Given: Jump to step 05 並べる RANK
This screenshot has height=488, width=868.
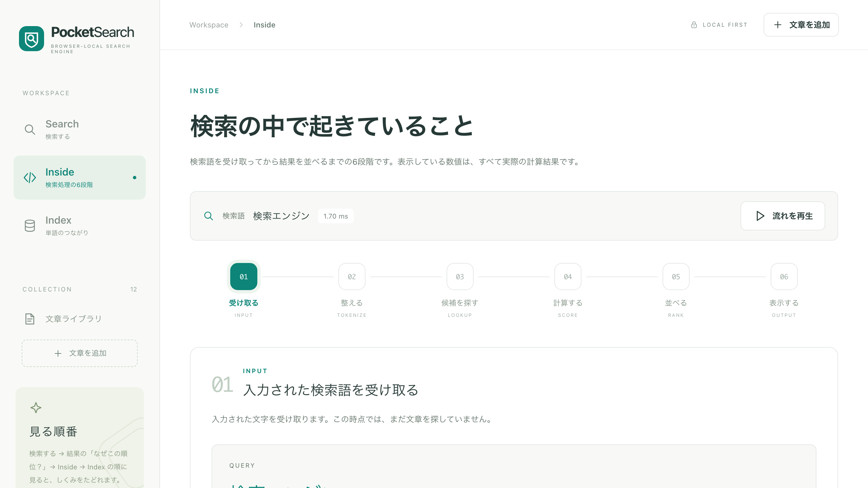Looking at the screenshot, I should point(676,290).
